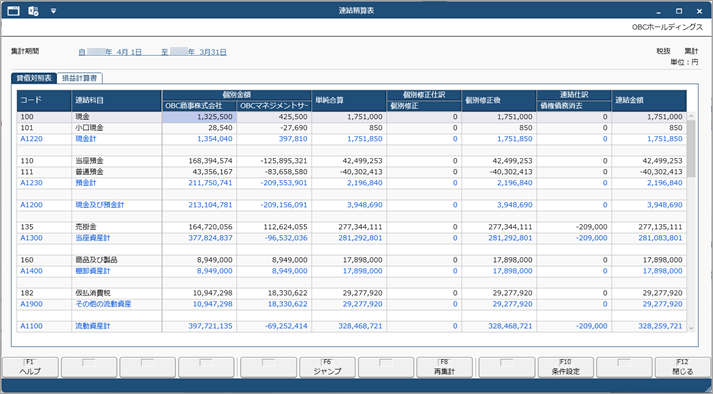The height and width of the screenshot is (394, 713).
Task: Click scroll down arrow on table scrollbar
Action: click(x=691, y=328)
